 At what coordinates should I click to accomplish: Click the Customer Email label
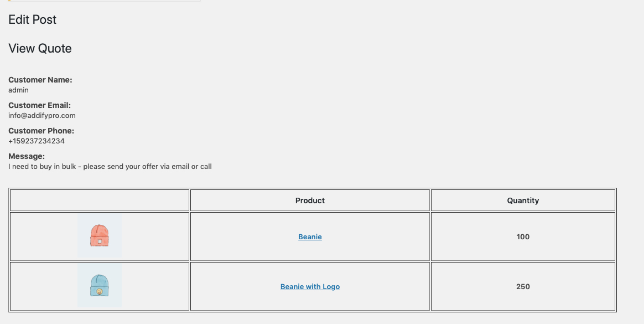(x=39, y=105)
